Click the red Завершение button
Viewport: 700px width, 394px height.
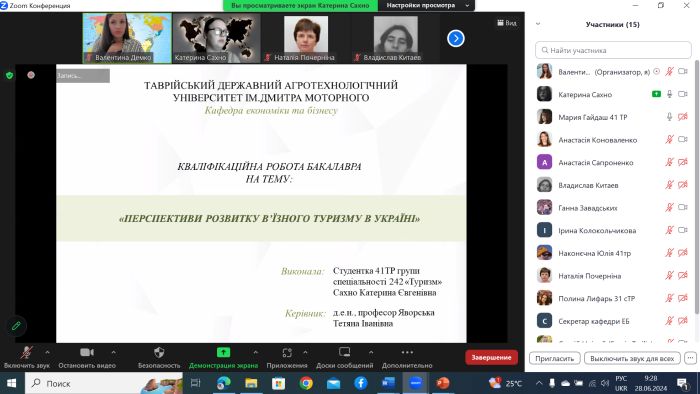click(491, 357)
